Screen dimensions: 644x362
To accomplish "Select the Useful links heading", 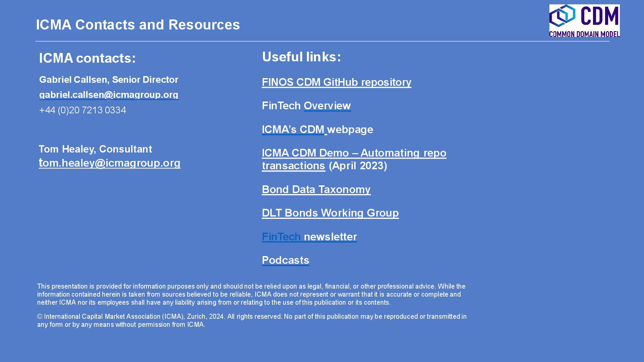I will pos(301,57).
